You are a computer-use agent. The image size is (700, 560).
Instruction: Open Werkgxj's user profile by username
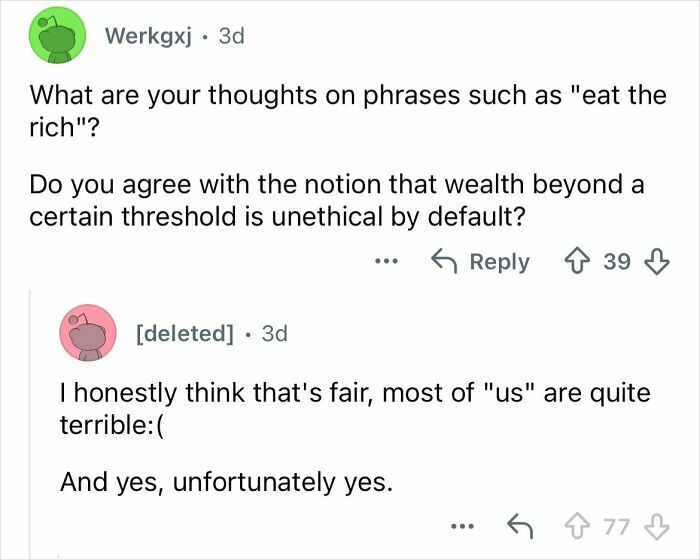pos(147,36)
